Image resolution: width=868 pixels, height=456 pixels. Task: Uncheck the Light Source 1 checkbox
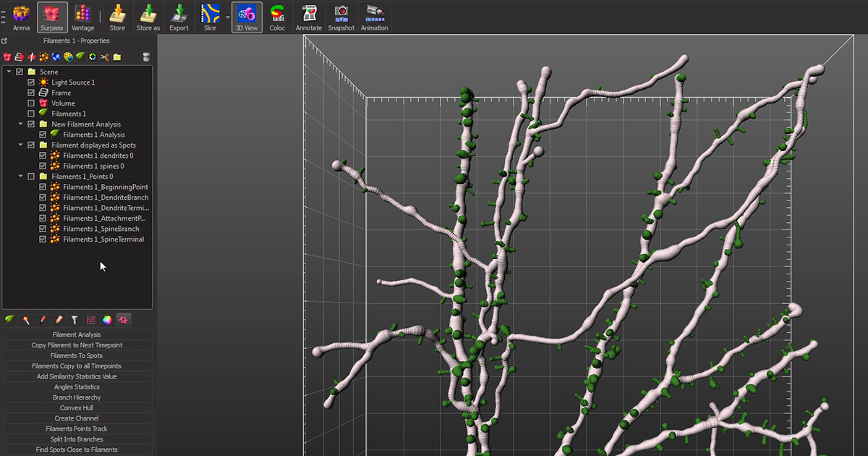[x=31, y=83]
